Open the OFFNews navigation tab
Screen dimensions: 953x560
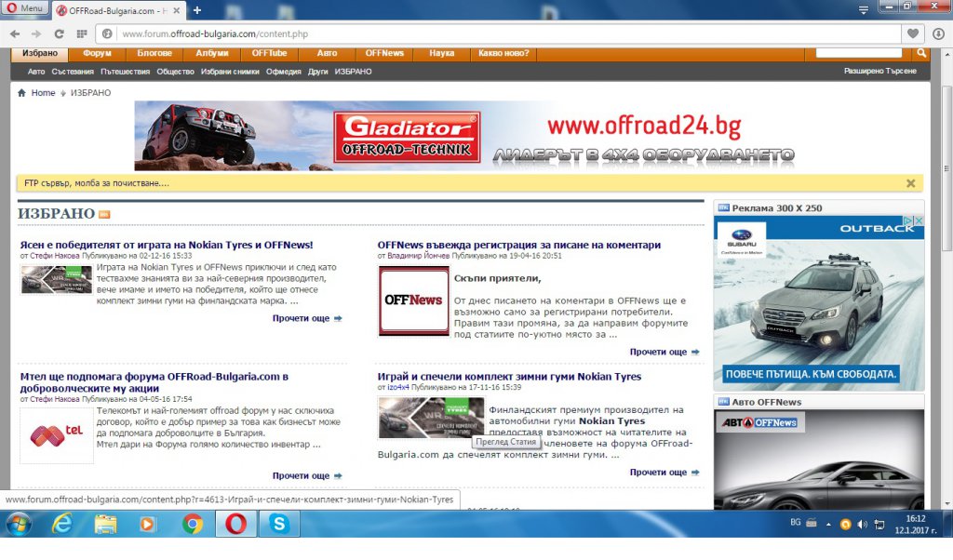384,53
